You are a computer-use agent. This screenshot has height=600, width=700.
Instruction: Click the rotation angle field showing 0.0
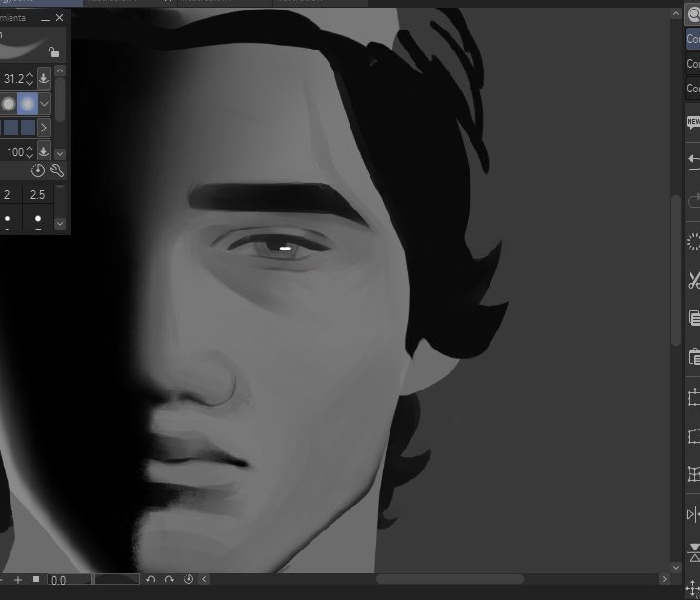(70, 580)
